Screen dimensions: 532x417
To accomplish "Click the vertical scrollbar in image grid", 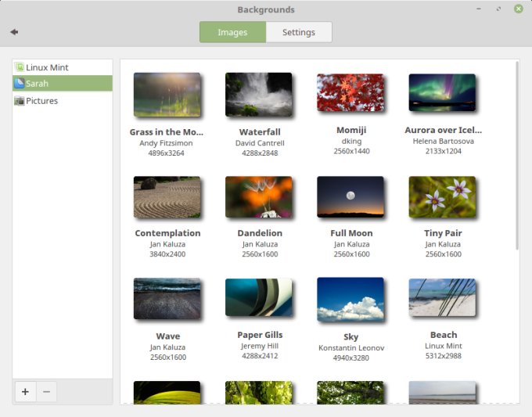I will [517, 156].
